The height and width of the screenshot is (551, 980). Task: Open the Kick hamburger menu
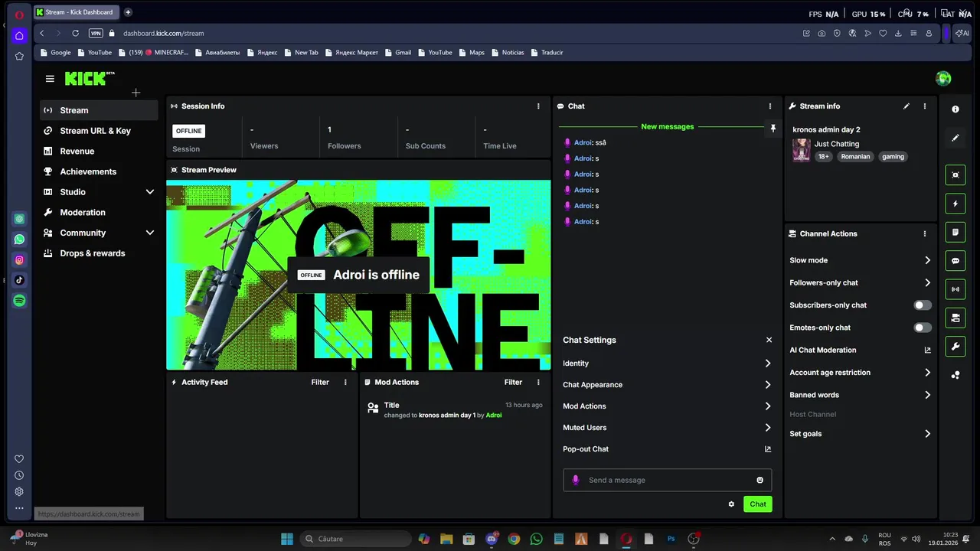coord(50,79)
